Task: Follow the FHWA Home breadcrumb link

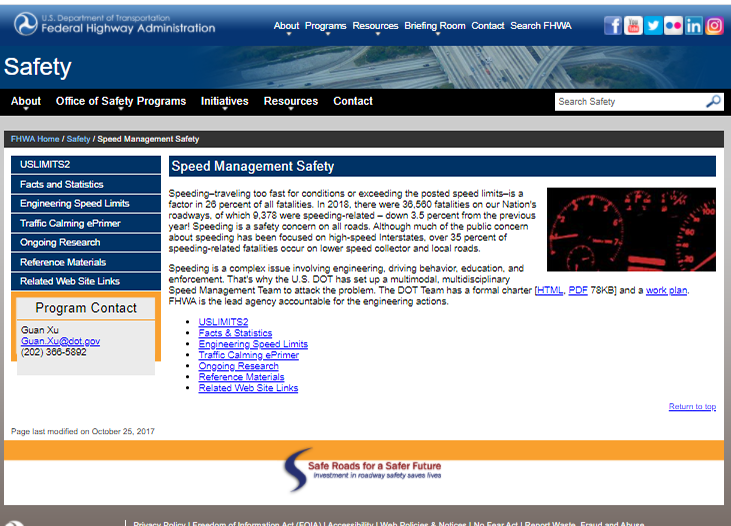Action: (x=35, y=139)
